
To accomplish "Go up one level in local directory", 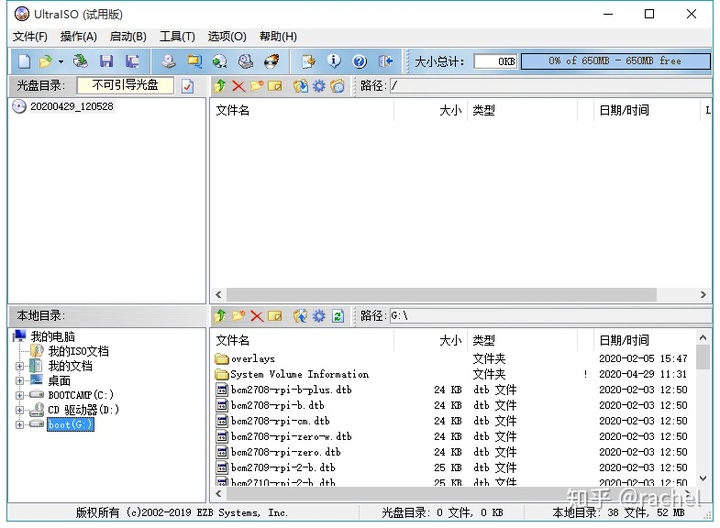I will tap(220, 316).
